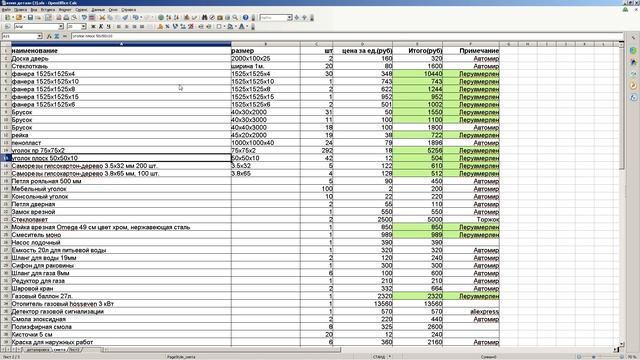Apply background color with the paint bucket
The image size is (640, 360).
coord(231,27)
